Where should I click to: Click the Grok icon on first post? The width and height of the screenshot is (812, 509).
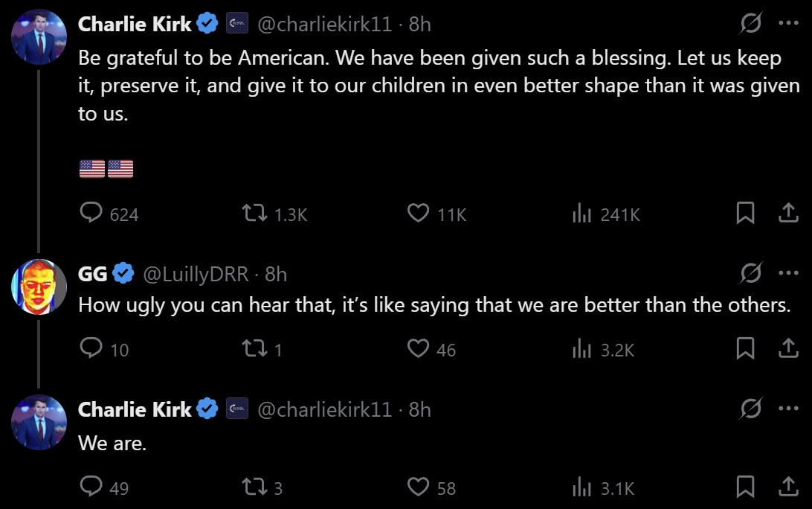pos(750,24)
